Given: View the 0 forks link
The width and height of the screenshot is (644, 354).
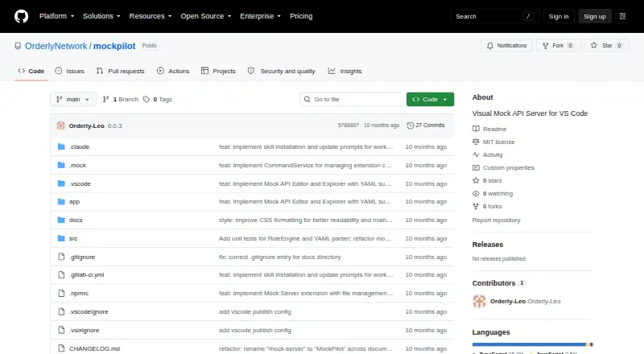Looking at the screenshot, I should pos(487,207).
